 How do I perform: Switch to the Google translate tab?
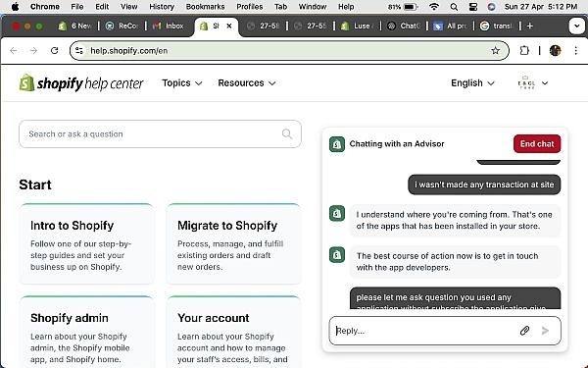point(498,26)
